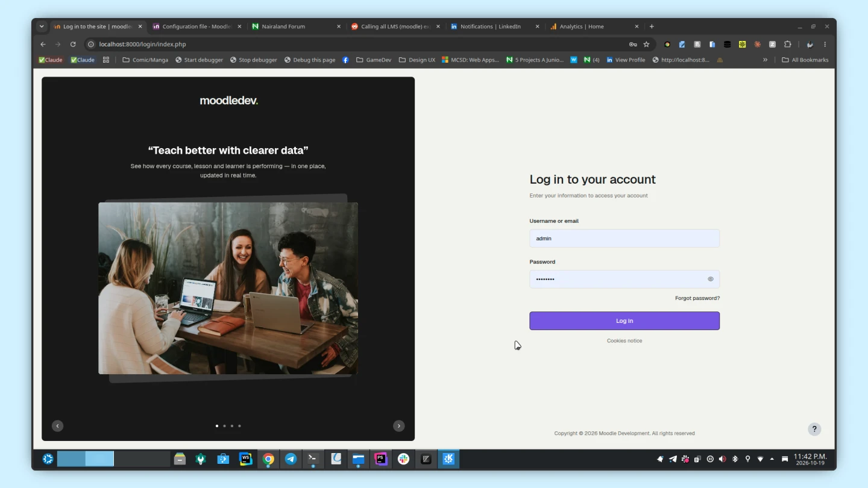Screen dimensions: 868x488
Task: Open the terminal from the taskbar
Action: (313, 459)
